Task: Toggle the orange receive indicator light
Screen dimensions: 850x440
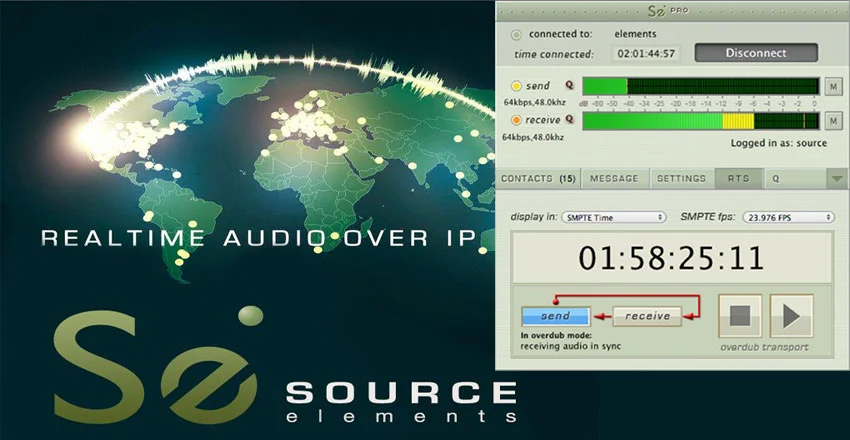Action: 517,120
